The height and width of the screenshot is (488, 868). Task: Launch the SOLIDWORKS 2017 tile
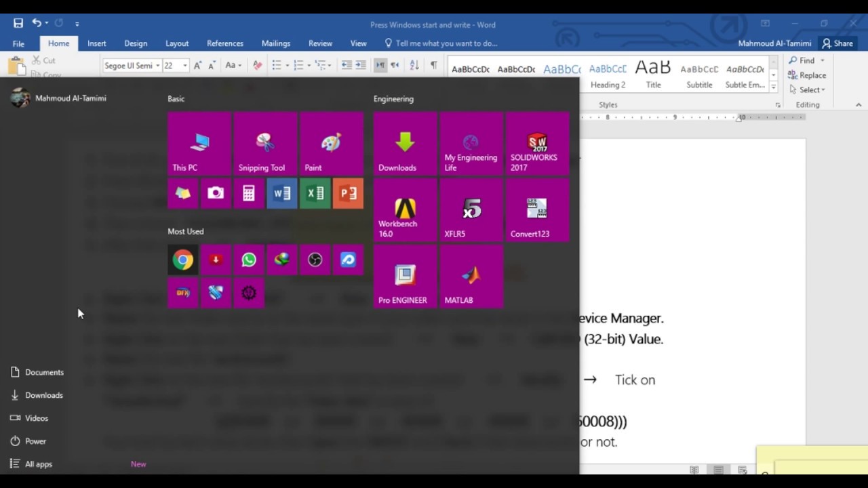(x=538, y=143)
